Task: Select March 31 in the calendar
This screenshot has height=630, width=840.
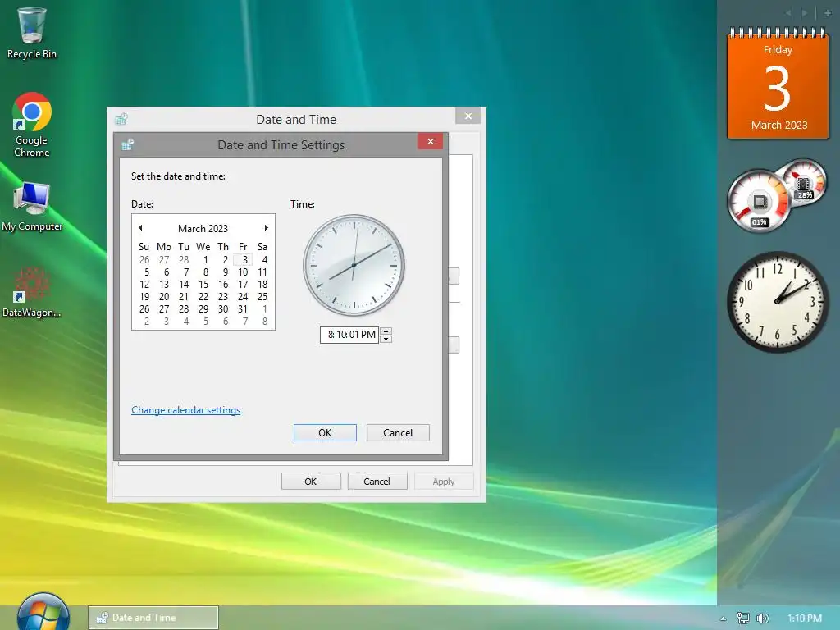Action: 243,309
